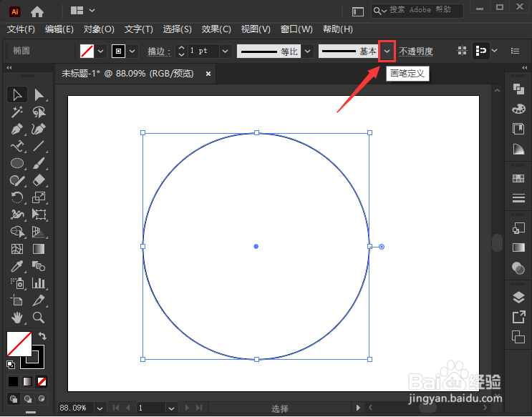Select the Eraser tool
This screenshot has height=417, width=532.
(39, 180)
